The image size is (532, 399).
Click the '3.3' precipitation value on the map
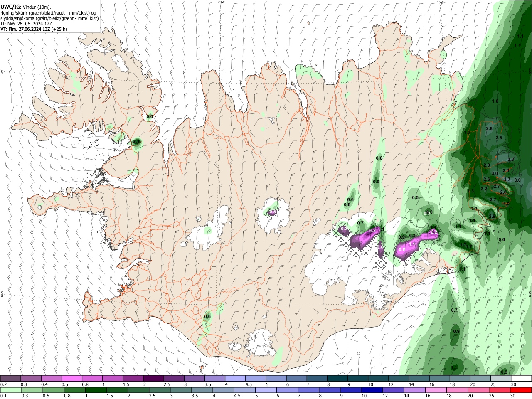(511, 160)
